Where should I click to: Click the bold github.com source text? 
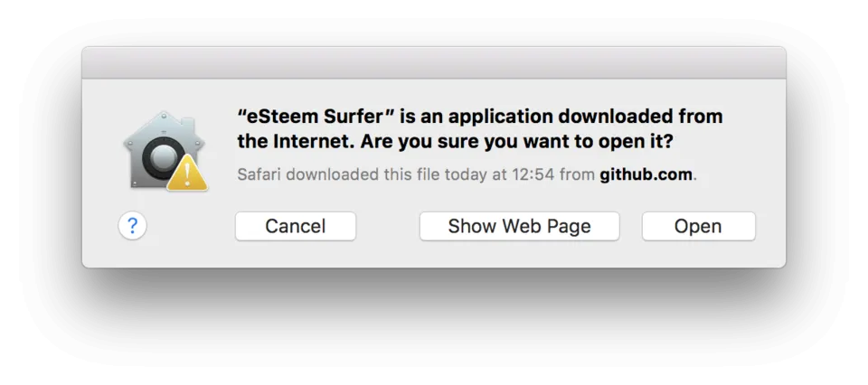pos(646,174)
